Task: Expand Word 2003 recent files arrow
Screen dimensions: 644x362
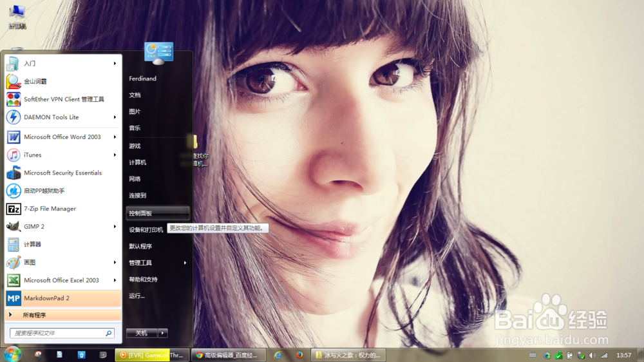Action: point(115,137)
